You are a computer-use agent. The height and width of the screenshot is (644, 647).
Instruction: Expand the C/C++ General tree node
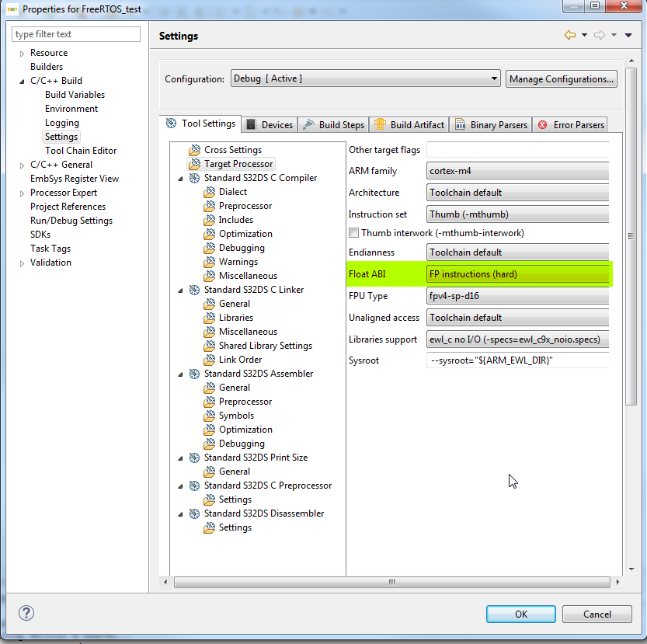pyautogui.click(x=22, y=165)
